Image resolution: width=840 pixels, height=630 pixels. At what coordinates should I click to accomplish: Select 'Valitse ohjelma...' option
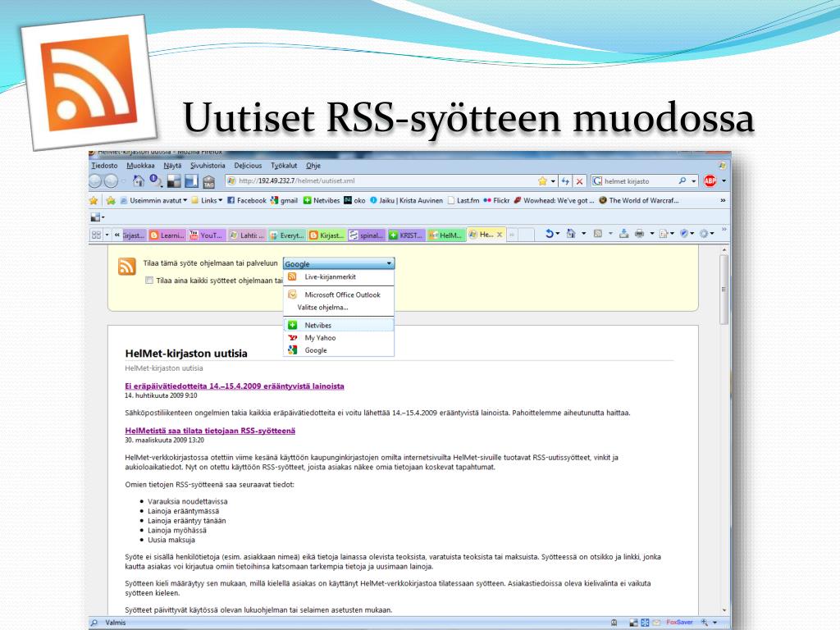(x=339, y=308)
